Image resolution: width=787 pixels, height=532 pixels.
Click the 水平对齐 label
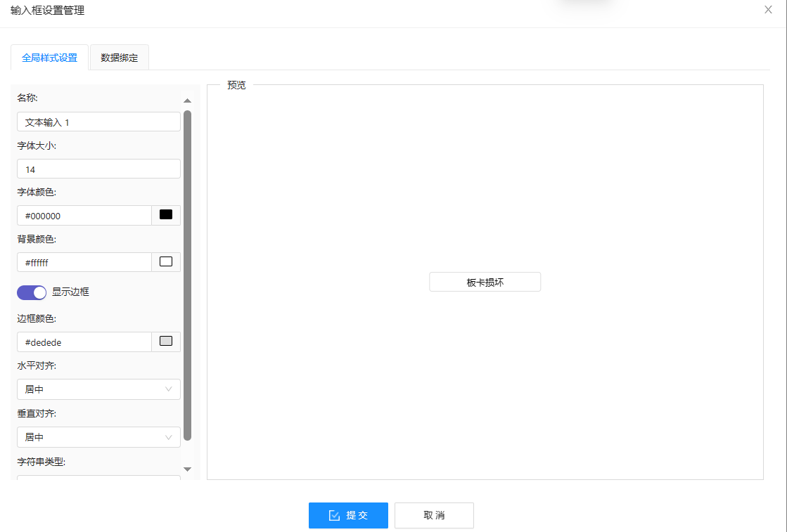click(x=37, y=365)
